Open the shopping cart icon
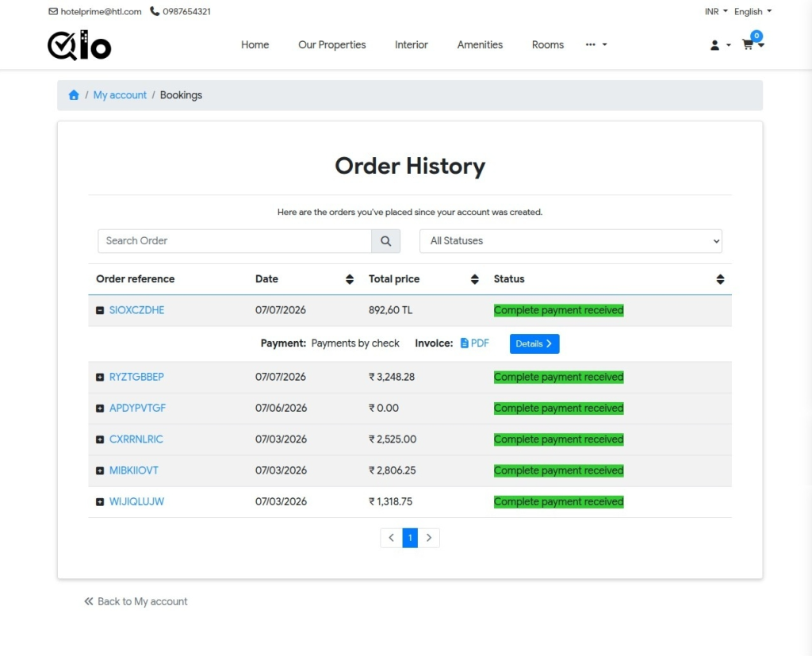This screenshot has height=656, width=812. 747,44
